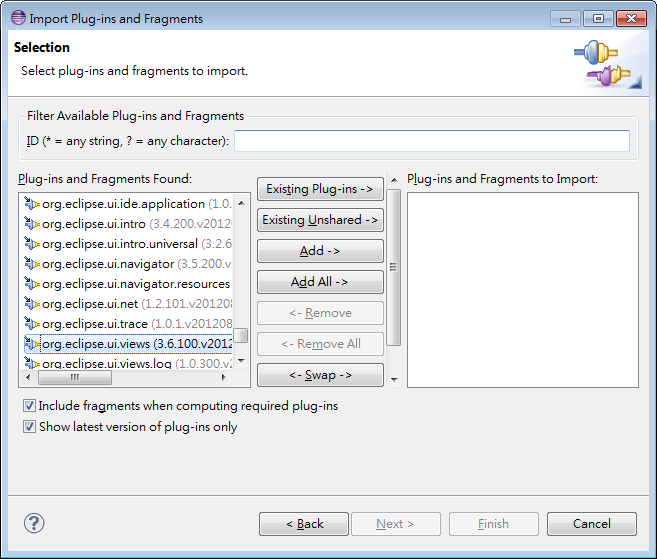Click the plug-in icon beside org.eclipse.ui.navigator row
The height and width of the screenshot is (559, 657).
[x=32, y=264]
